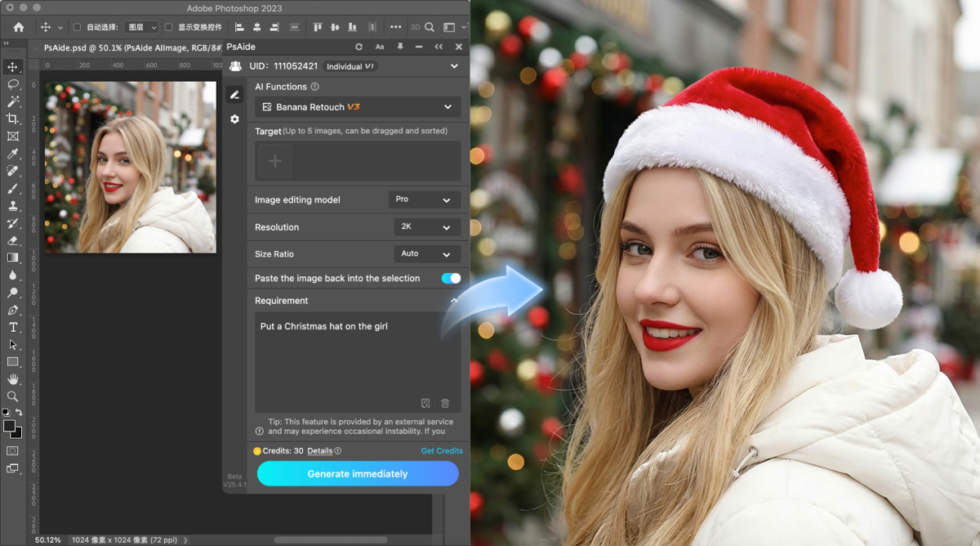Click the Generate immediately button

point(357,474)
